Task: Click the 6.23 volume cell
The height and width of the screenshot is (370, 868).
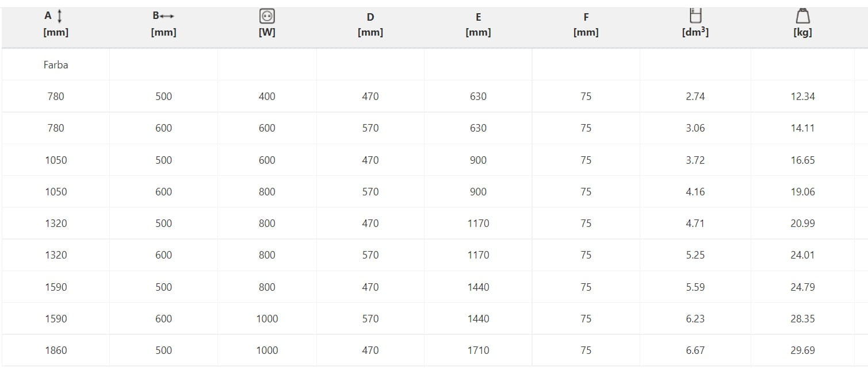Action: tap(695, 318)
